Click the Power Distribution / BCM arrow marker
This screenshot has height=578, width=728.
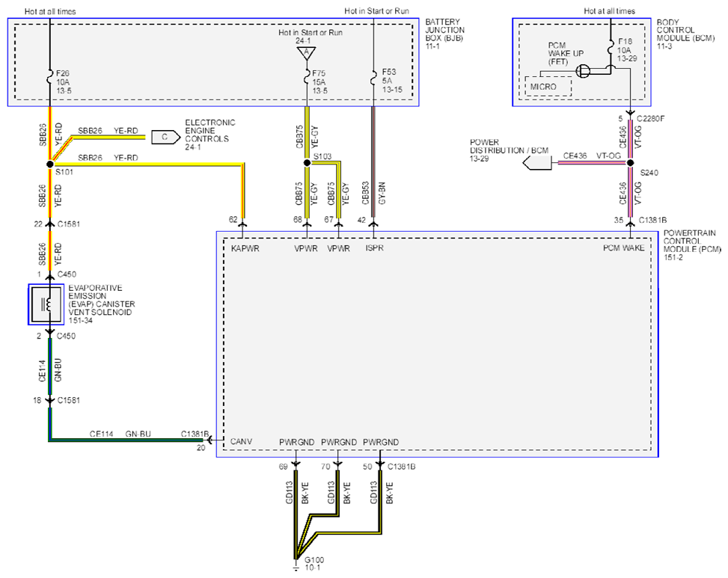(537, 163)
